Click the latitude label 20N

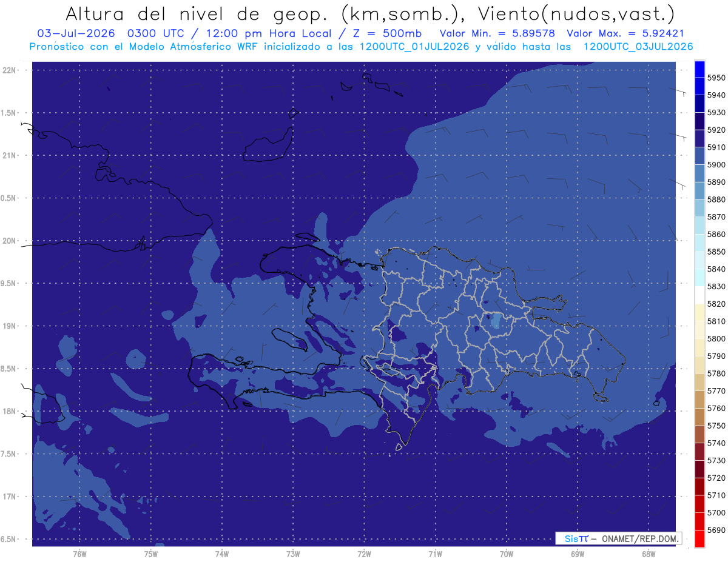[x=10, y=241]
